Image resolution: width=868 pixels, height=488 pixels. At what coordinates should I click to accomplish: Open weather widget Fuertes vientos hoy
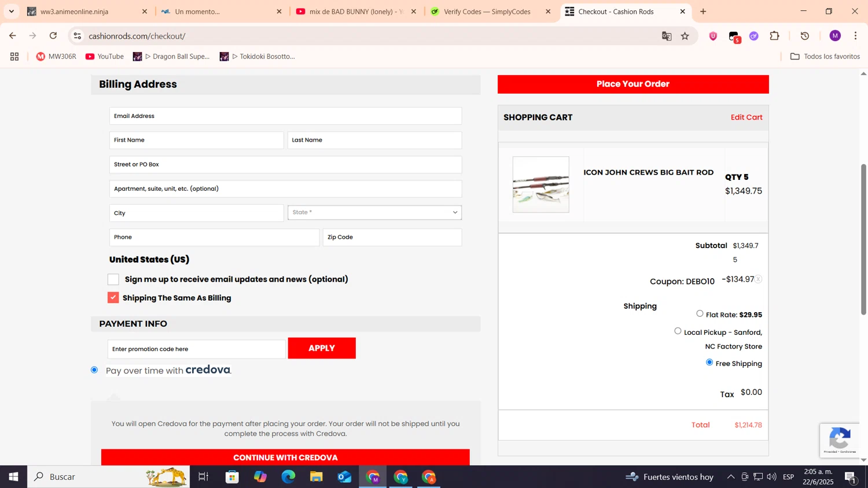670,476
